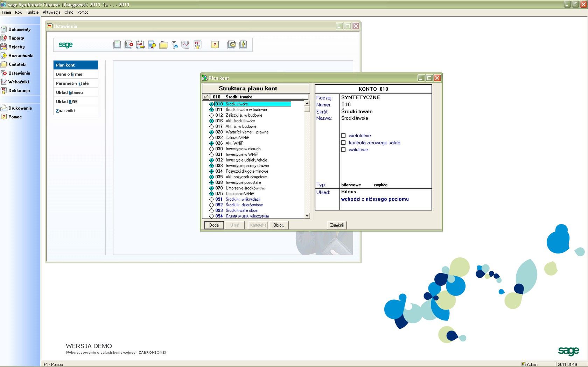Screen dimensions: 588x367
Task: Click the PIT declarations toolbar icon
Action: pyautogui.click(x=197, y=45)
